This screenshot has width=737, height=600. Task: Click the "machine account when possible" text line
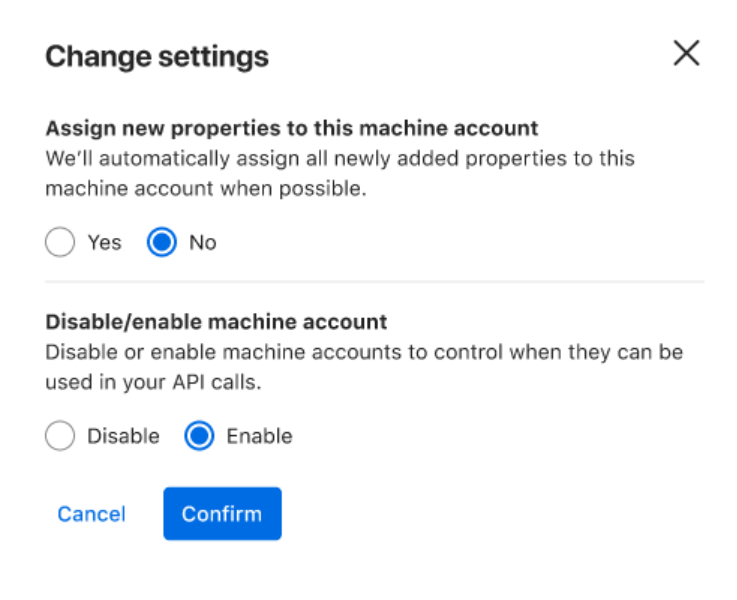(x=205, y=188)
